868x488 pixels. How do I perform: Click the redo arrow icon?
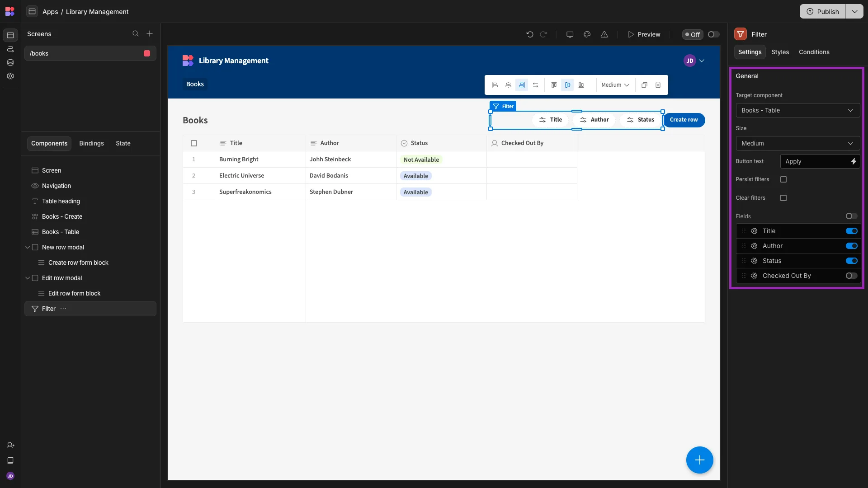544,34
